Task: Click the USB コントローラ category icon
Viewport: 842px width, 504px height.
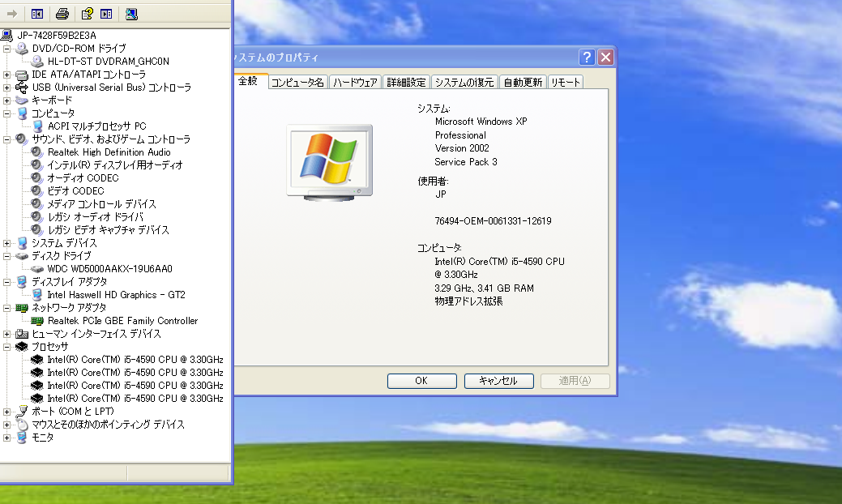Action: [22, 88]
